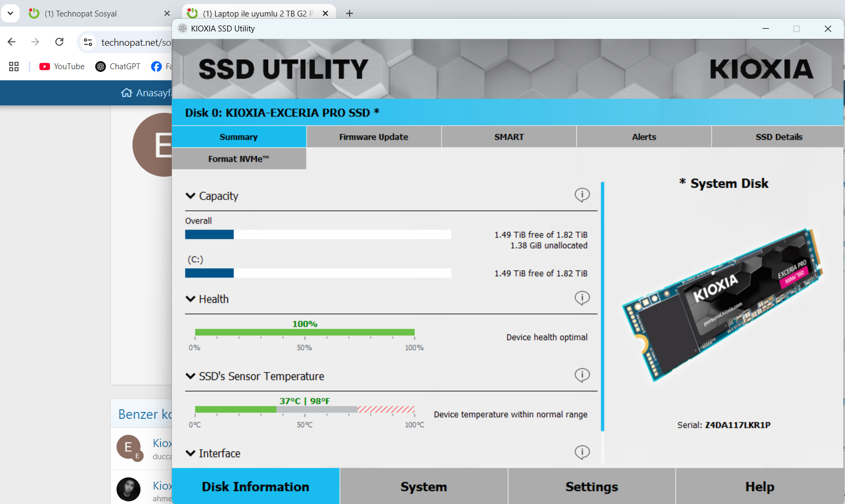Open Facebook bookmark icon
Screen dimensions: 845x504
tap(156, 67)
